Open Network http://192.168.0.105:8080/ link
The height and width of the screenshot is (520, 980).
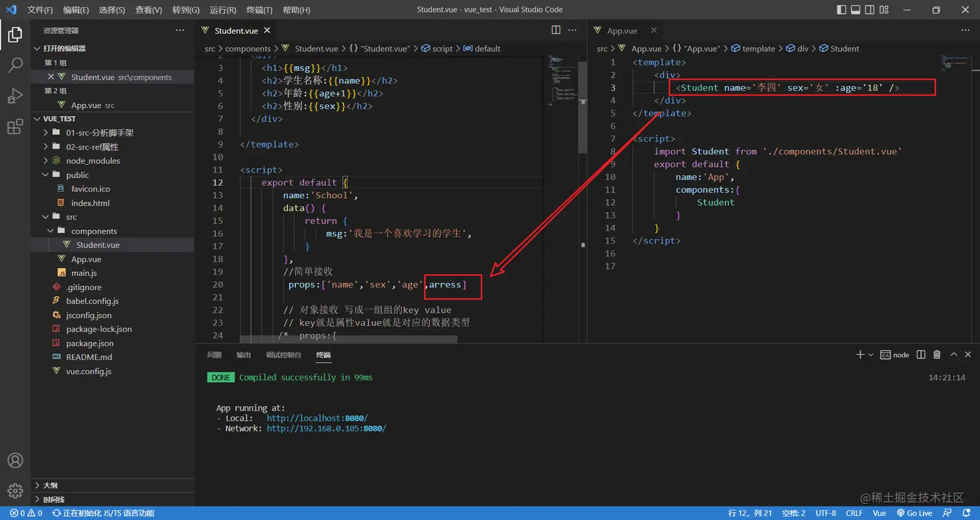[x=327, y=429]
